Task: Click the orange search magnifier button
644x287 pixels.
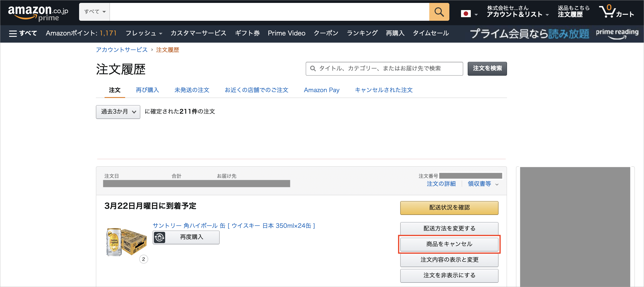Action: (x=439, y=12)
